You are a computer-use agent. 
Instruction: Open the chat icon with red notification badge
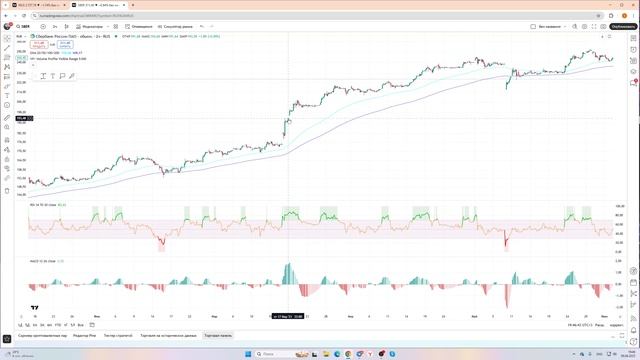(x=633, y=82)
